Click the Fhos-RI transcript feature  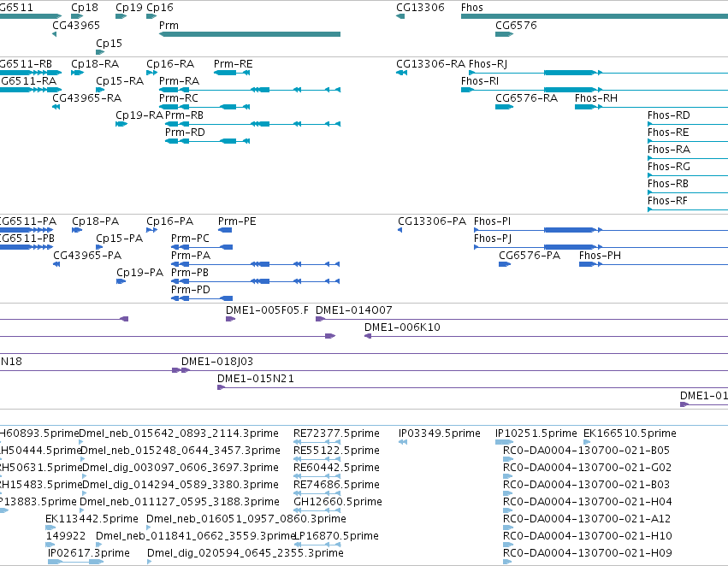[595, 90]
